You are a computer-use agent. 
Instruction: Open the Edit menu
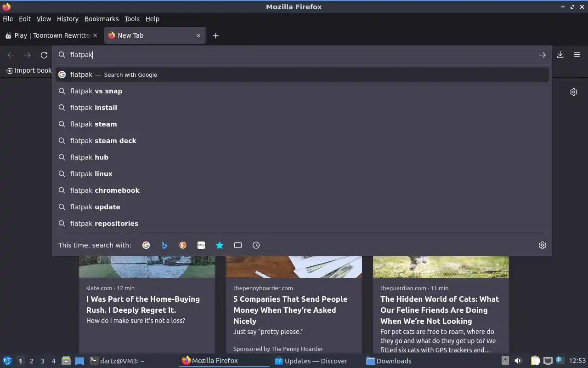tap(25, 19)
